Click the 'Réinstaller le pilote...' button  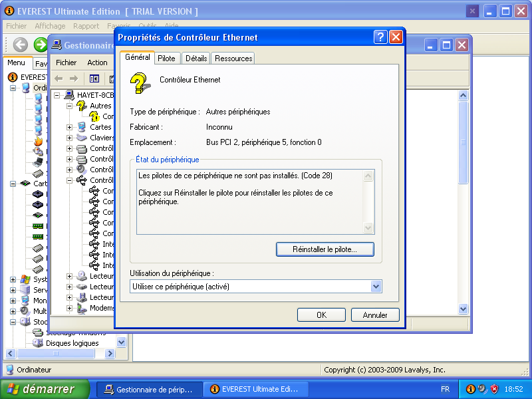pyautogui.click(x=325, y=249)
